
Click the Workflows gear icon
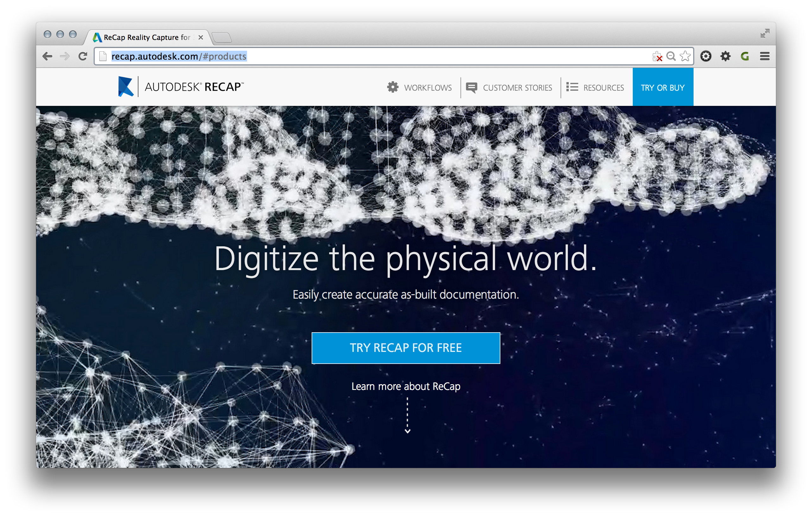pyautogui.click(x=392, y=87)
